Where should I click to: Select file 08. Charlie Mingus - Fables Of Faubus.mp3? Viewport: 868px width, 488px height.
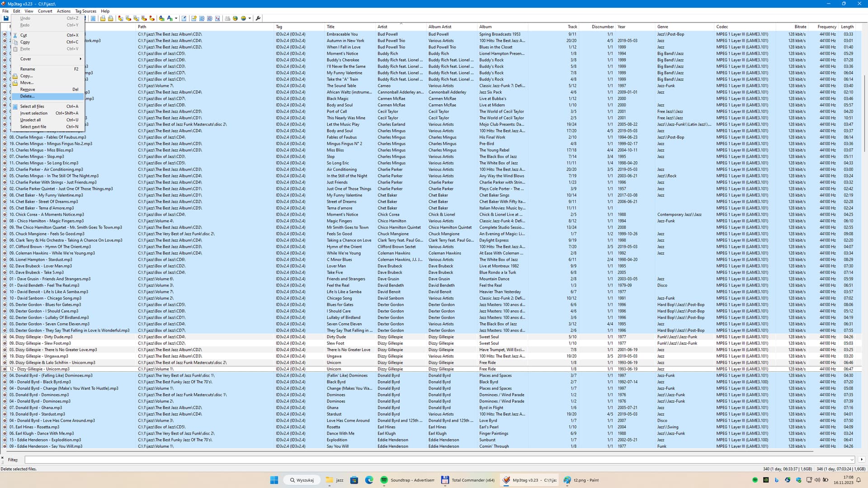(x=47, y=137)
